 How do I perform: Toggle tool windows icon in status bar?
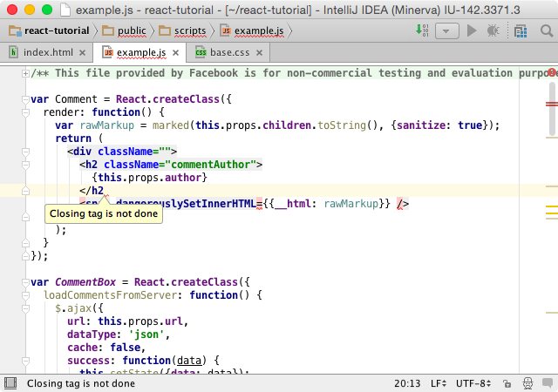10,383
